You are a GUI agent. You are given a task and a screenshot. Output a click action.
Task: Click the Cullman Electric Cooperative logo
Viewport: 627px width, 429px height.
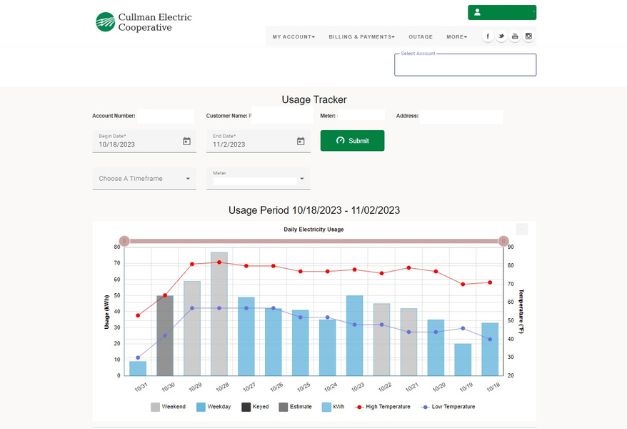click(x=143, y=22)
